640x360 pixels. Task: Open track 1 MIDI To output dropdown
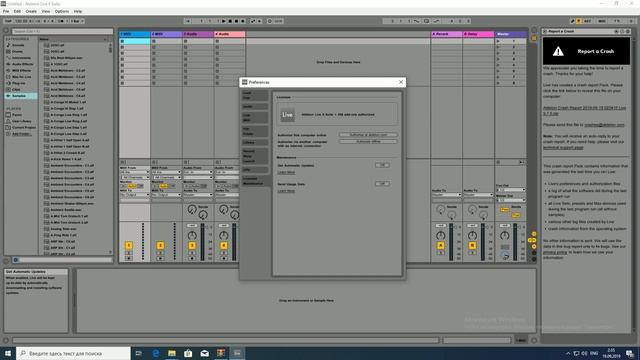[135, 195]
